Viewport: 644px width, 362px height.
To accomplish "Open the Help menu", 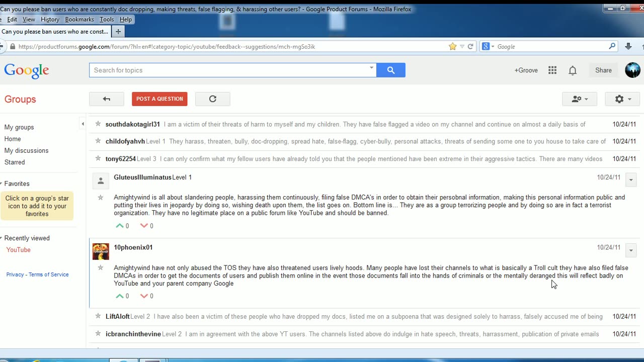I will tap(126, 19).
